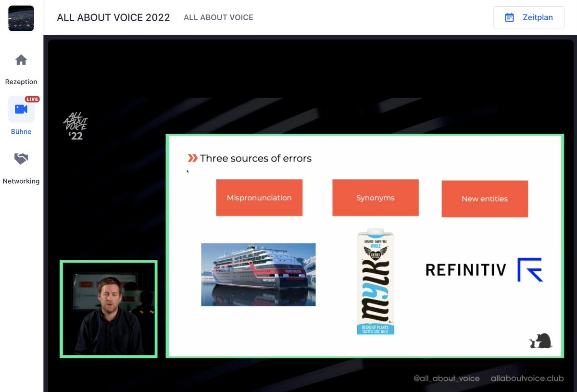The image size is (577, 392).
Task: Click the Hurtigruten cruise ship image
Action: click(x=258, y=275)
